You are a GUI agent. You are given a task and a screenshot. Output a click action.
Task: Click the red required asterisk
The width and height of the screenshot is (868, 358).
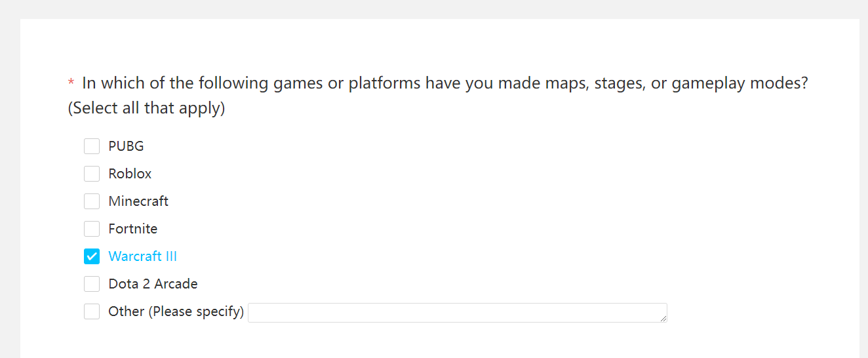(x=71, y=84)
